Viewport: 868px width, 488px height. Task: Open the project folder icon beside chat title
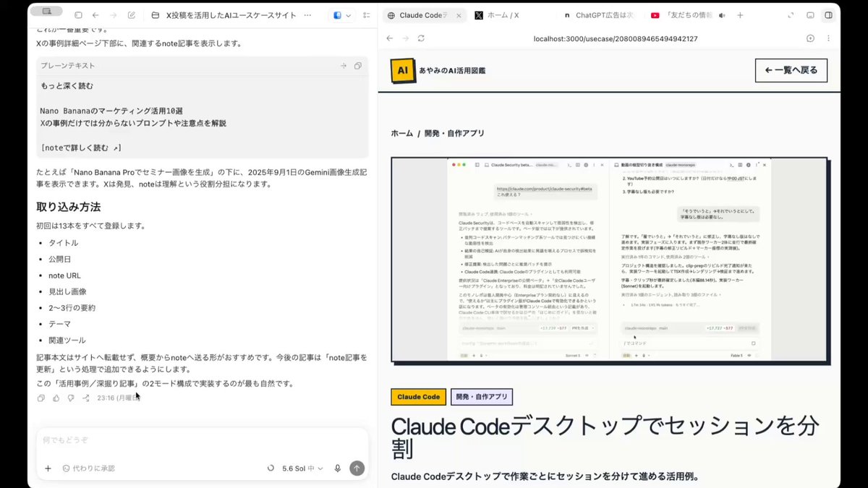tap(156, 14)
